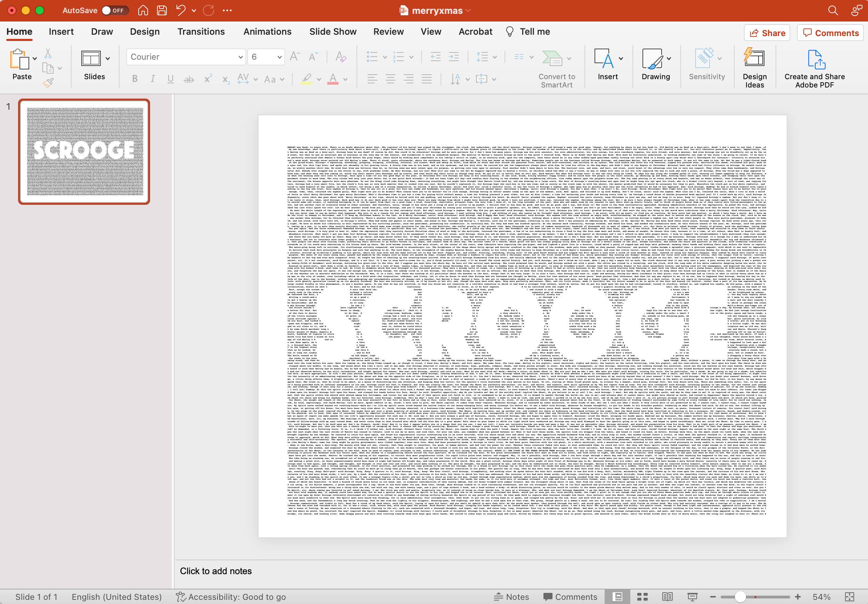Open the Review ribbon tab
The image size is (868, 604).
pos(388,32)
